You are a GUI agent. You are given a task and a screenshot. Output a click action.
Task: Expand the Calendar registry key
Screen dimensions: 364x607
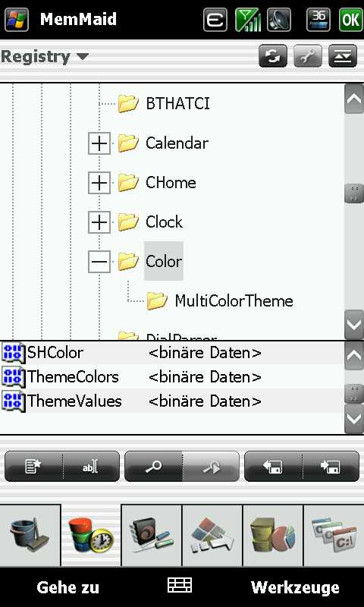[x=99, y=143]
